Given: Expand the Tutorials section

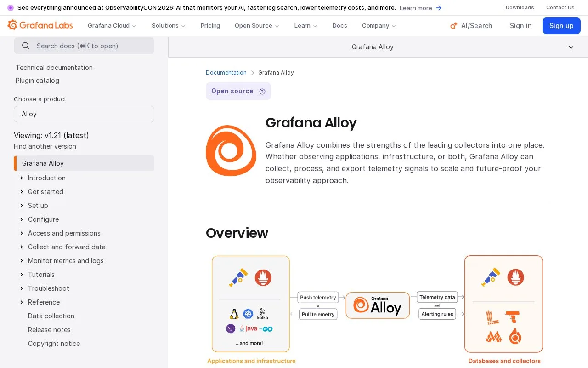Looking at the screenshot, I should click(x=22, y=275).
